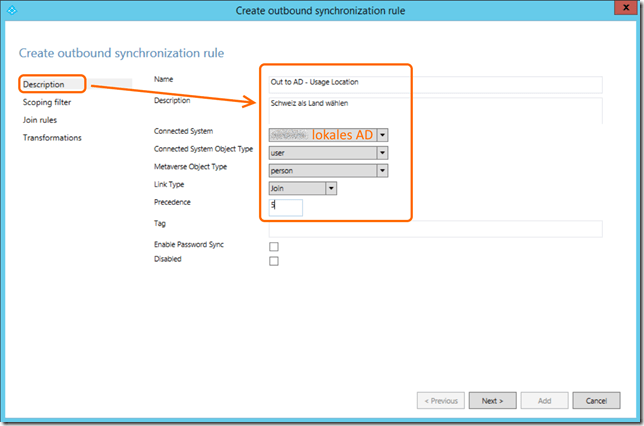Viewport: 644px width, 426px height.
Task: Expand the Metaverse Object Type dropdown
Action: pyautogui.click(x=382, y=170)
